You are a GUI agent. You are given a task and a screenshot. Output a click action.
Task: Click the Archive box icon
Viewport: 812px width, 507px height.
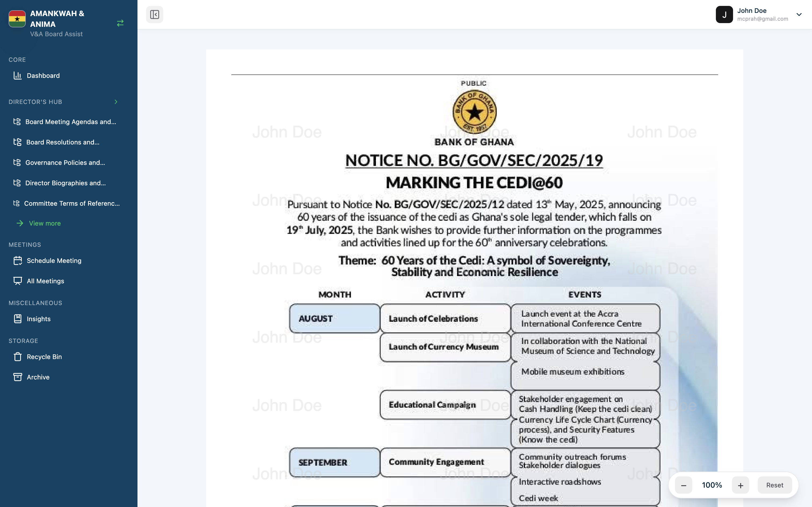17,377
